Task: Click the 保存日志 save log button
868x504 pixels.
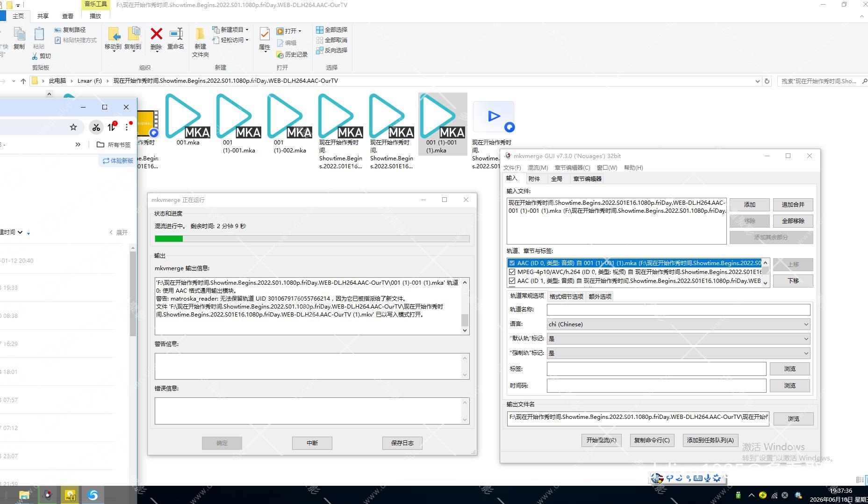Action: pyautogui.click(x=402, y=443)
